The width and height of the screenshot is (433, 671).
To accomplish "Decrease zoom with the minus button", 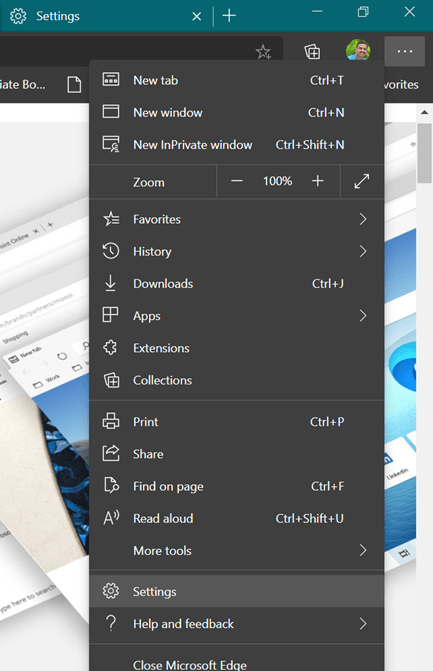I will 237,181.
